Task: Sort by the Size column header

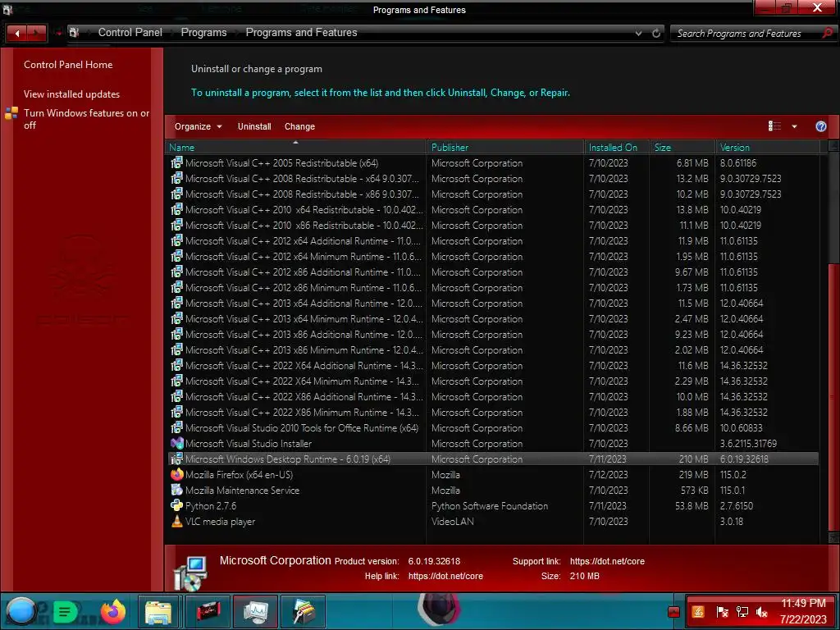Action: click(682, 148)
